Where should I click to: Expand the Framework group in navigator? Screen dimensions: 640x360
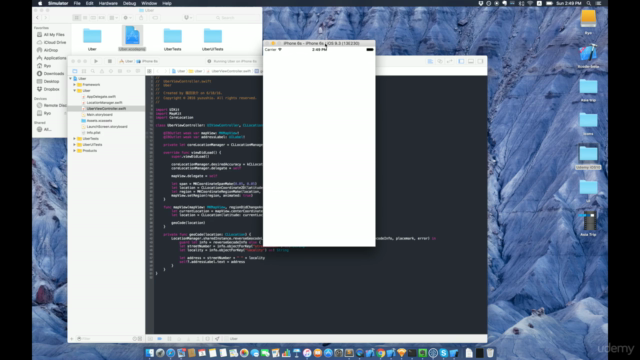pos(75,84)
